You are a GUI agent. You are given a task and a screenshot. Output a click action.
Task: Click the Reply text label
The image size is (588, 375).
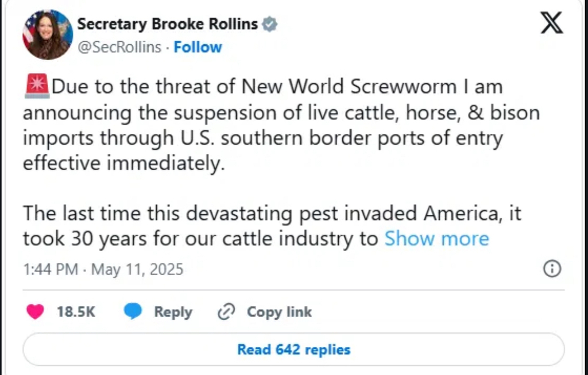[173, 312]
